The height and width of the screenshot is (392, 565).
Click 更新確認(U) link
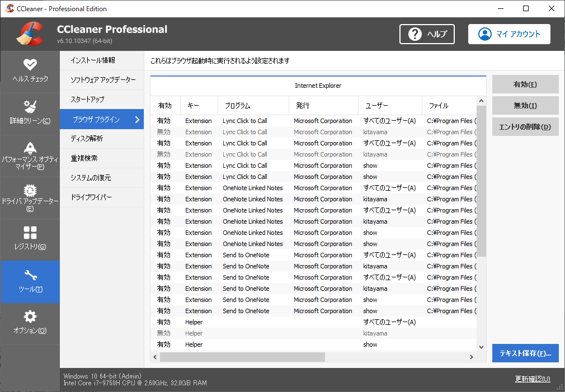pos(533,379)
